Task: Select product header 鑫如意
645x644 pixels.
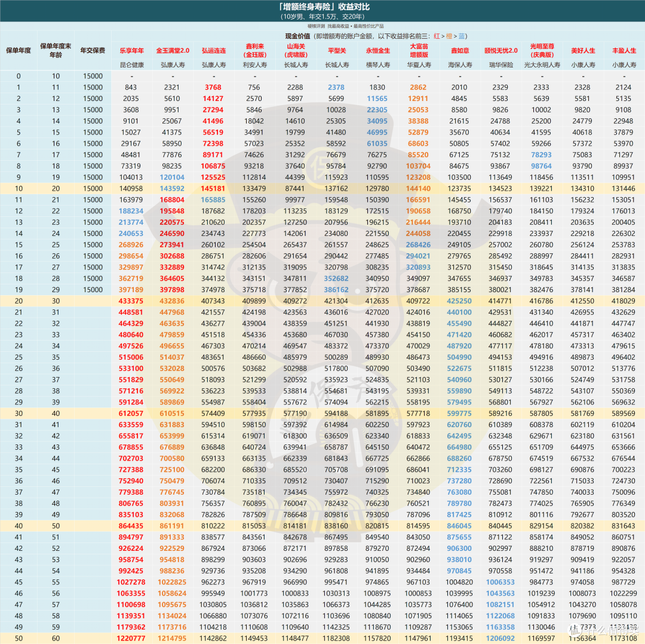Action: [x=460, y=51]
